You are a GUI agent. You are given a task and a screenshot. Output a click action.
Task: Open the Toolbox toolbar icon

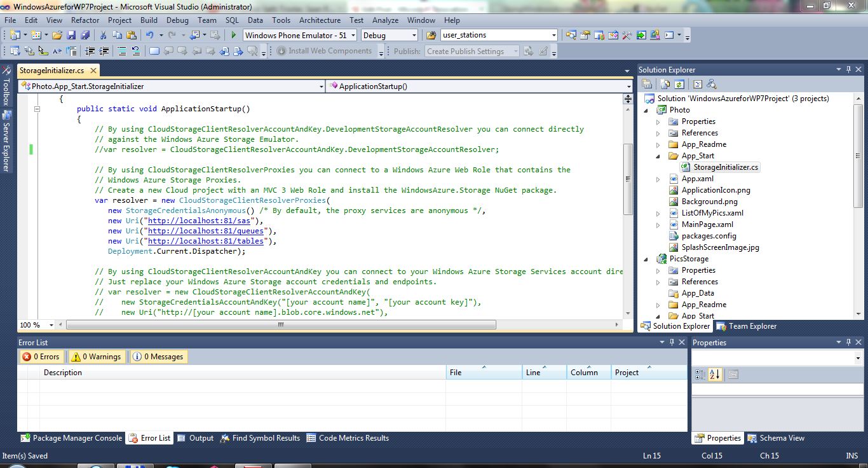pos(627,35)
